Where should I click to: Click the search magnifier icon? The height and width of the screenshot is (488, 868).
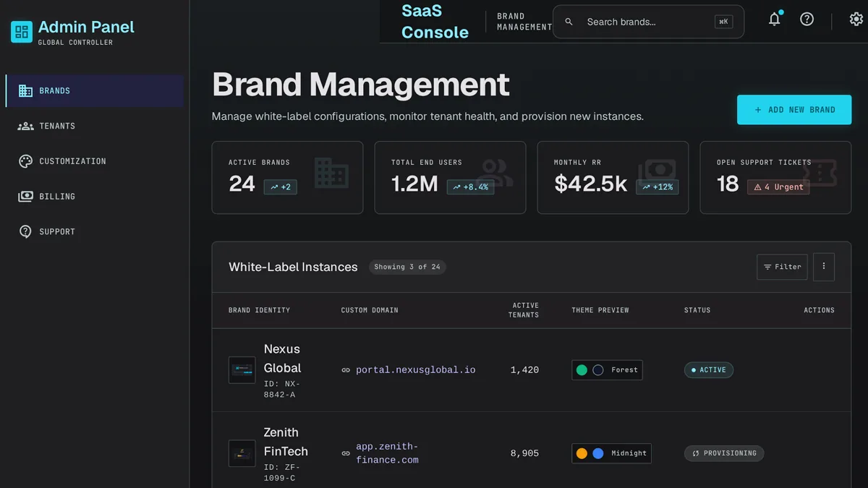569,22
